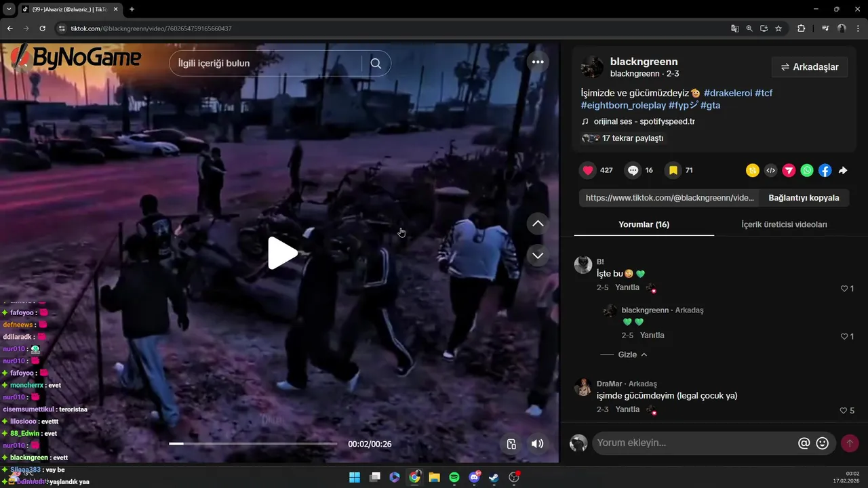Open Chrome extensions puzzle icon

point(801,28)
